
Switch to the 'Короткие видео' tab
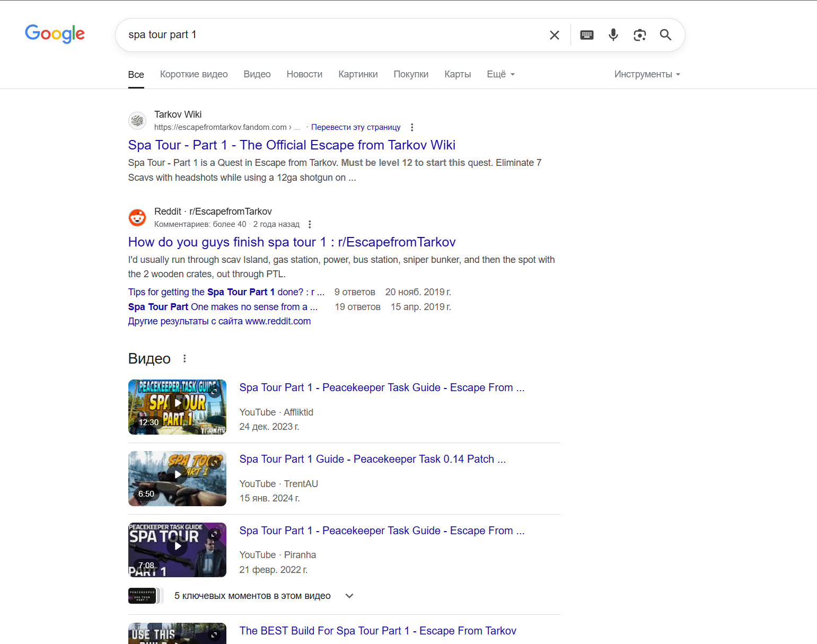194,74
